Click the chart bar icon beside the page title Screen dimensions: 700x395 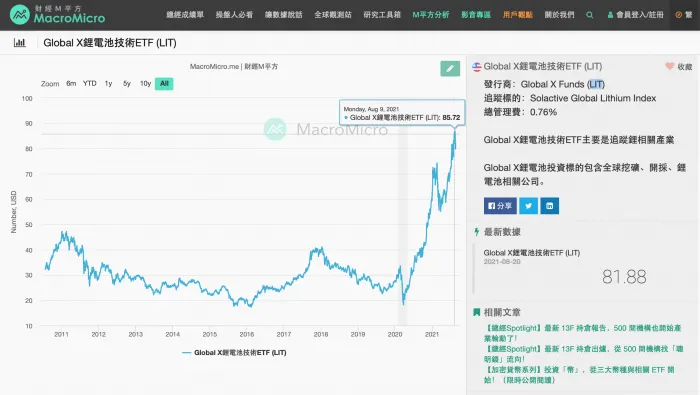tap(20, 43)
